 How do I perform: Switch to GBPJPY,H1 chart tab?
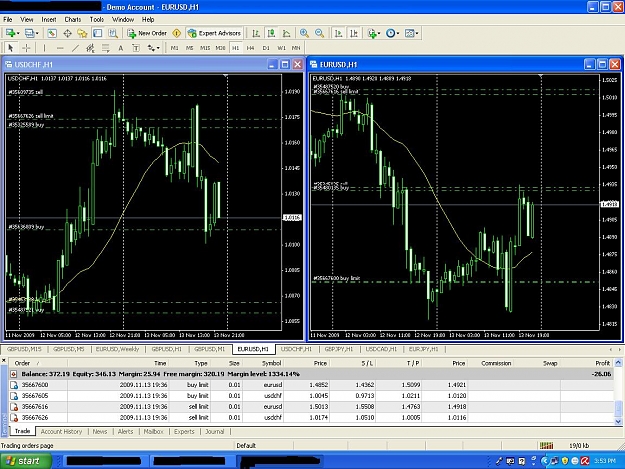click(339, 349)
